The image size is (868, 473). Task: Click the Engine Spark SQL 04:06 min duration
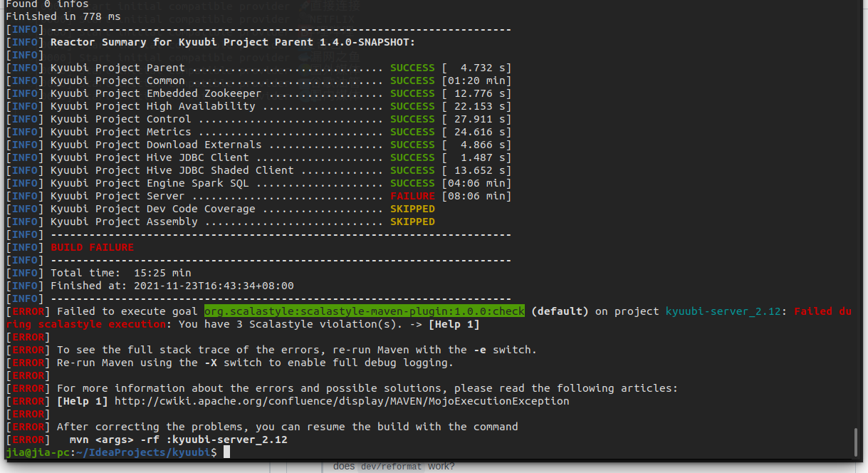[x=476, y=183]
